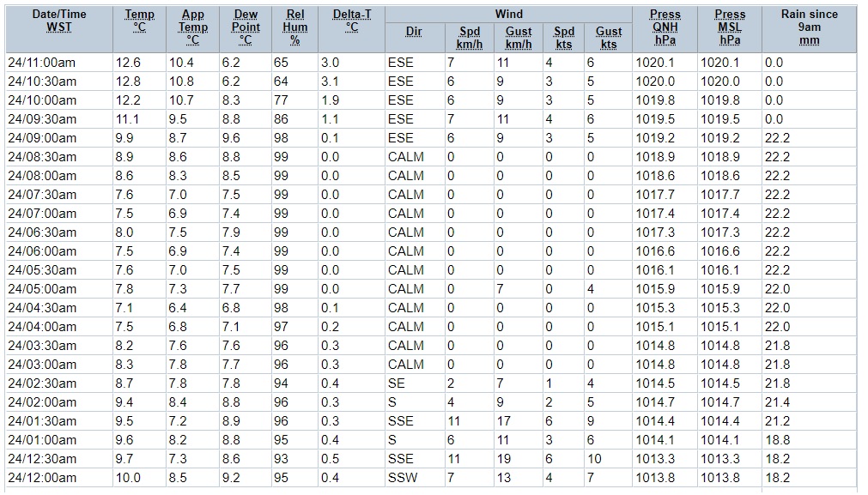Click the App Temp column header
Viewport: 868px width, 495px height.
192,27
